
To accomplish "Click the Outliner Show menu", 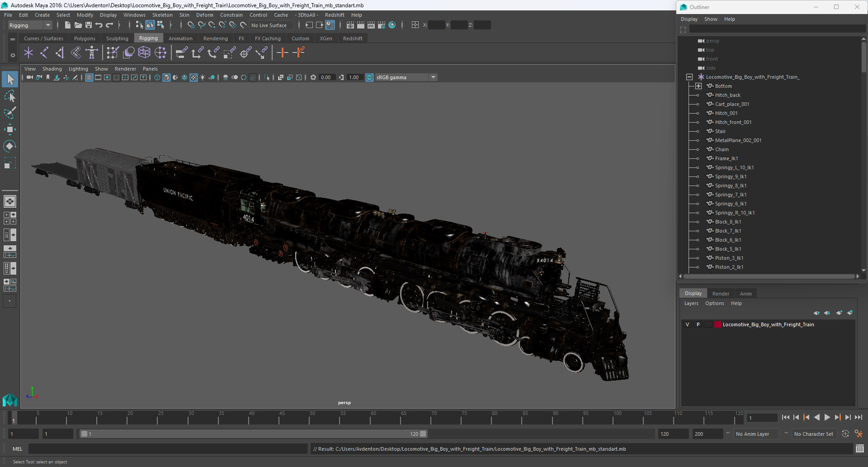I will [711, 19].
